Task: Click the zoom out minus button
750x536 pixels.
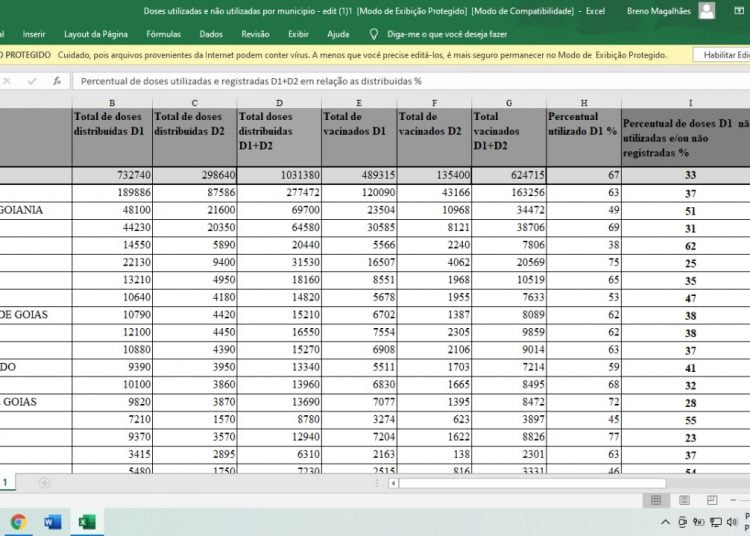Action: (x=733, y=500)
